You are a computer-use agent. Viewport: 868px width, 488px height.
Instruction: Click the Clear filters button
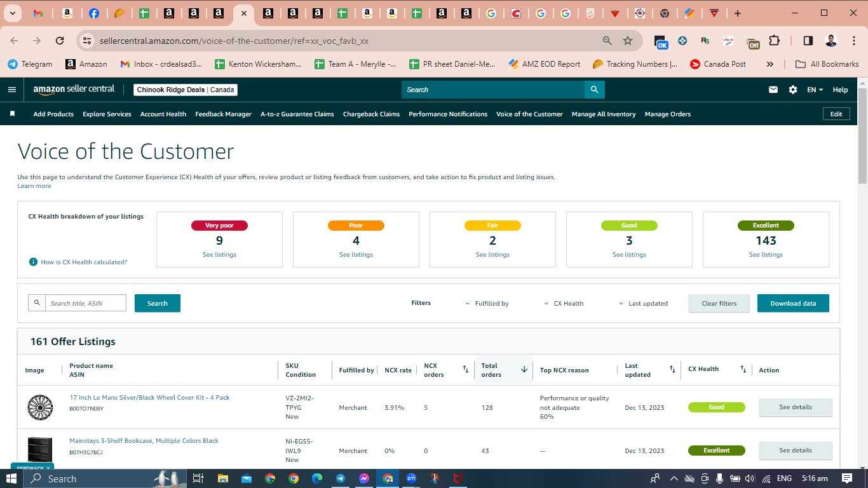[x=719, y=303]
